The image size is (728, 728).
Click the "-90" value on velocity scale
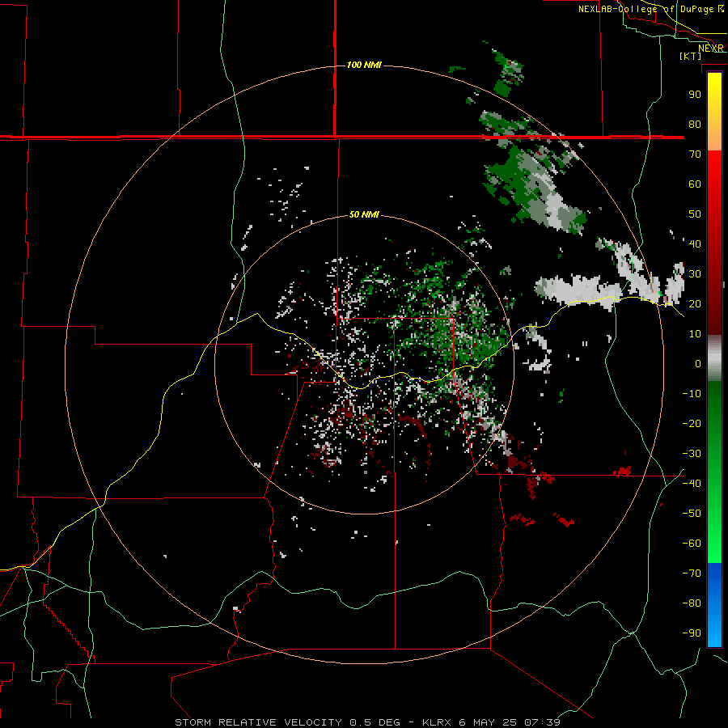coord(692,633)
